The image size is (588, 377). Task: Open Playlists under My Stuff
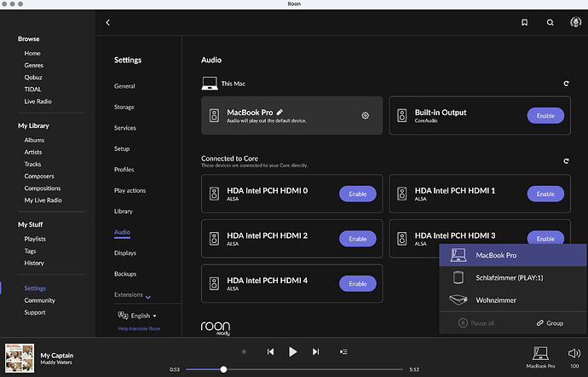35,239
